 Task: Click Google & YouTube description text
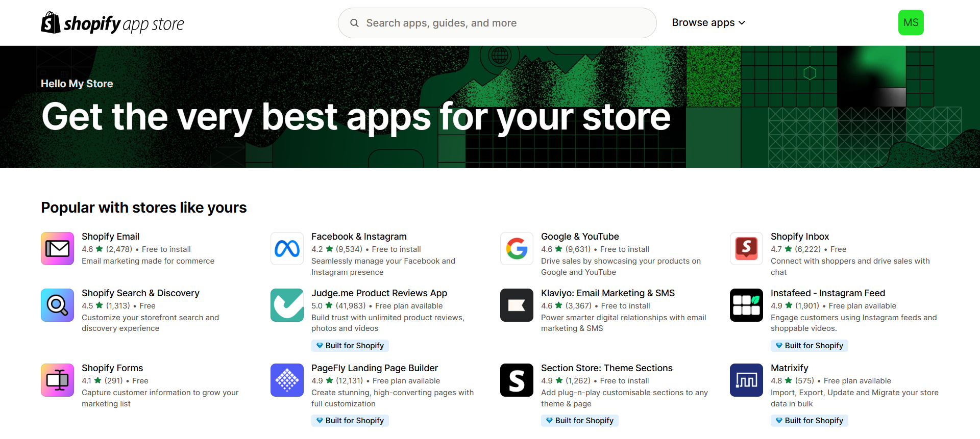click(x=621, y=267)
